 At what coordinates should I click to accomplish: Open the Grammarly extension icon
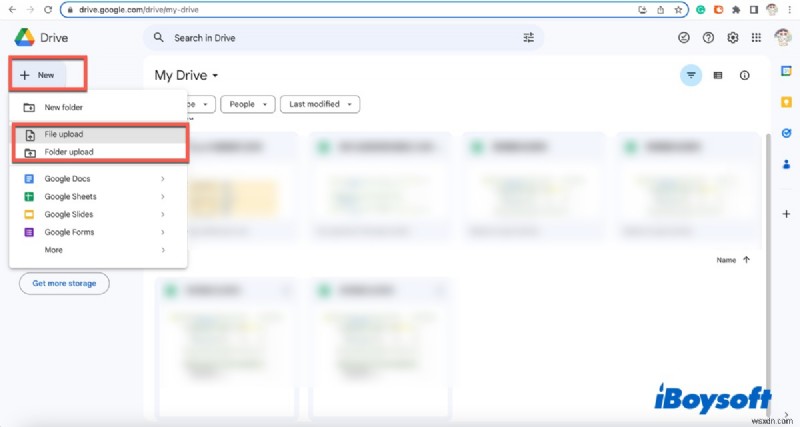[x=701, y=10]
